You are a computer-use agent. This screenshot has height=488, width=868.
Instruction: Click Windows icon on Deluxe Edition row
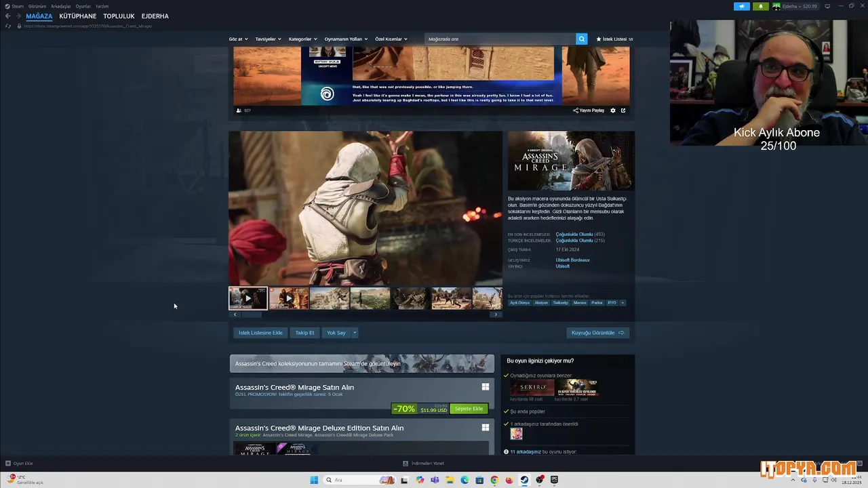486,428
